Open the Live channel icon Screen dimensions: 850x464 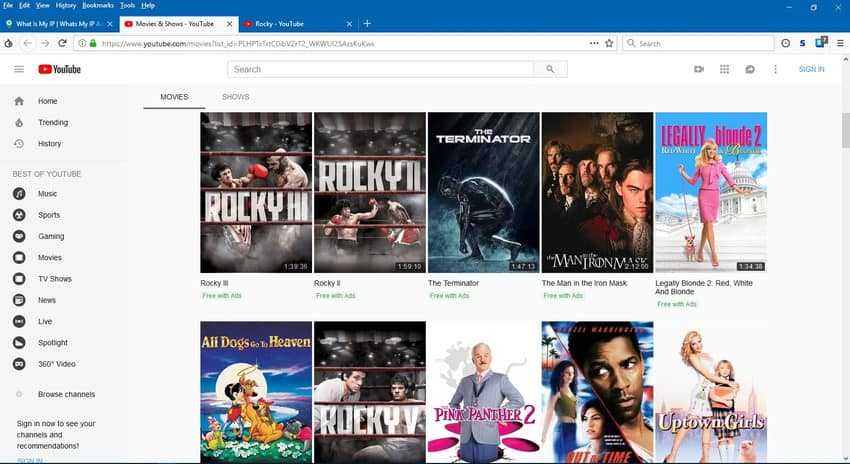click(x=19, y=321)
